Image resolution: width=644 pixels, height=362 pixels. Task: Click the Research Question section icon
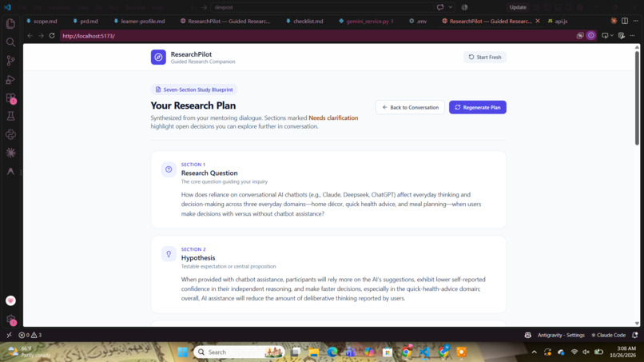click(169, 169)
